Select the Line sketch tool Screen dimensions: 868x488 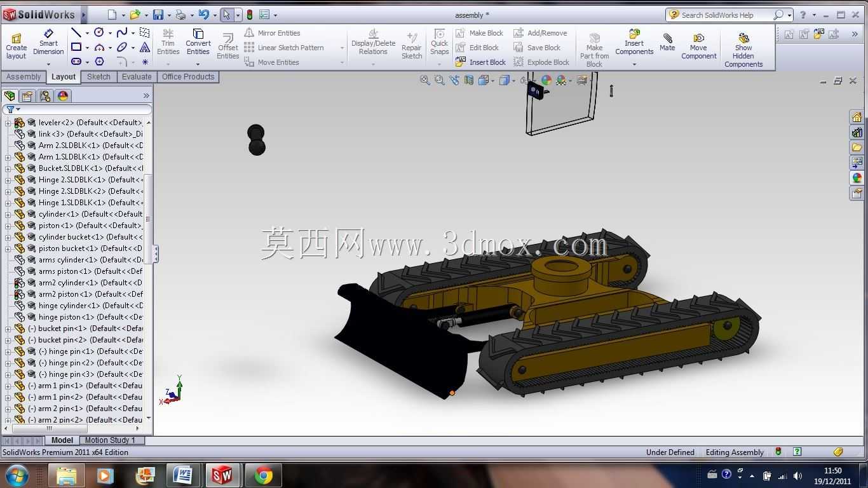coord(76,32)
